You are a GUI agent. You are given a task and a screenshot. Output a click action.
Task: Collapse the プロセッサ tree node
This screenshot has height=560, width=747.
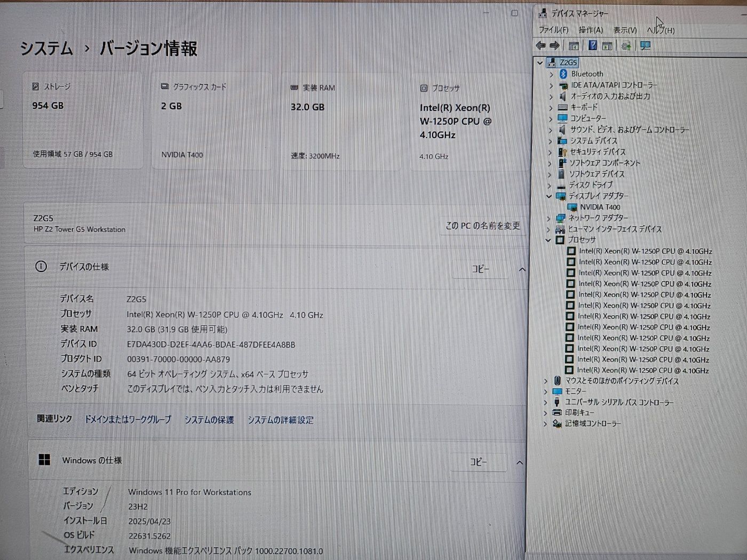tap(549, 240)
